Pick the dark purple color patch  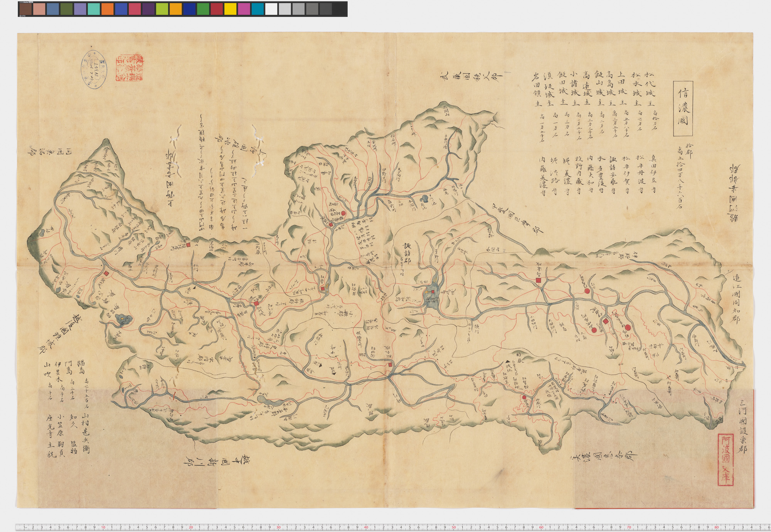point(148,9)
